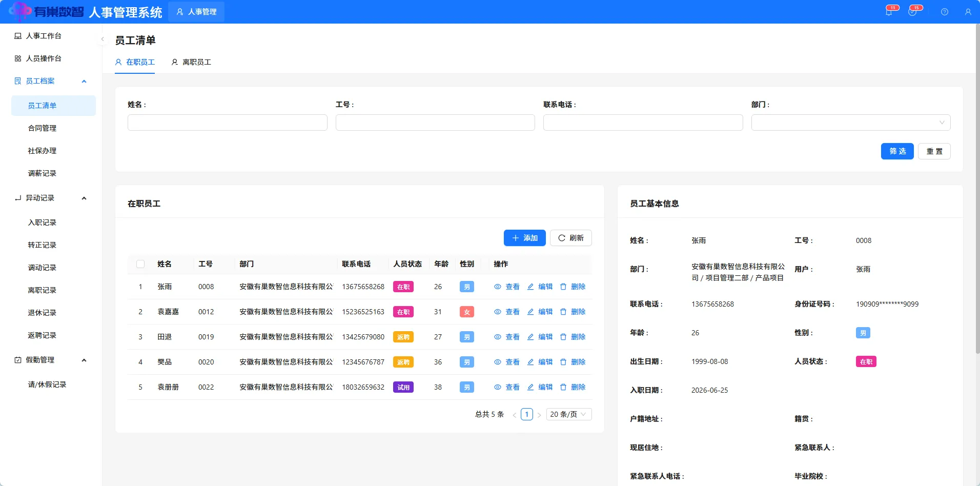Click the 添加 add employee button
Viewport: 980px width, 486px height.
(x=525, y=238)
